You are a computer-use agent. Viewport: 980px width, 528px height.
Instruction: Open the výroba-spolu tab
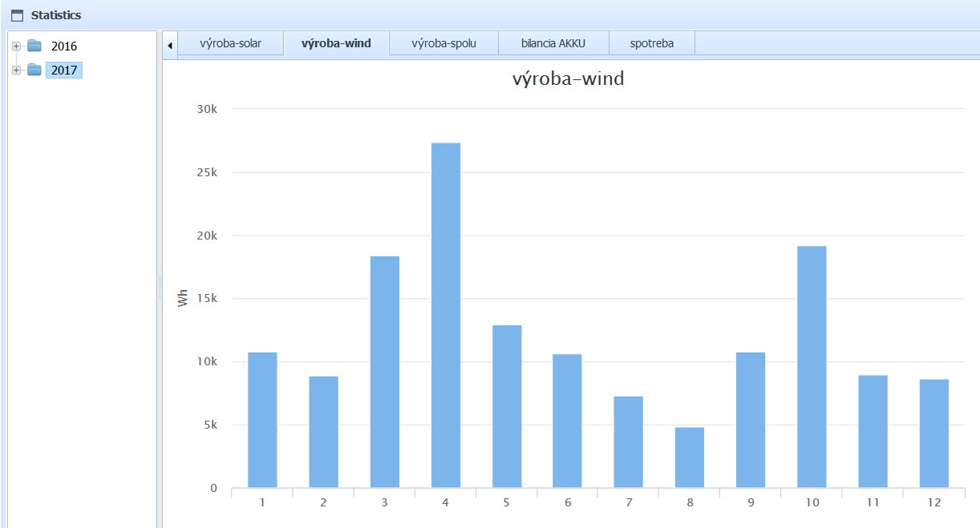[x=443, y=43]
